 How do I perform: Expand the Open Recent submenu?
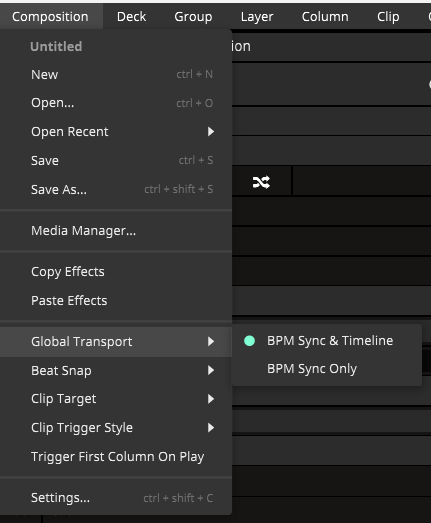click(x=116, y=132)
